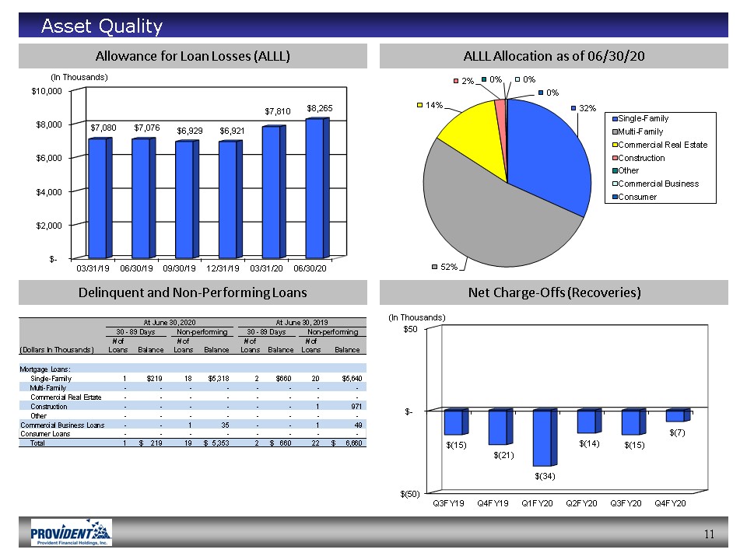Click the Construction table row label
The width and height of the screenshot is (747, 560).
coord(48,407)
